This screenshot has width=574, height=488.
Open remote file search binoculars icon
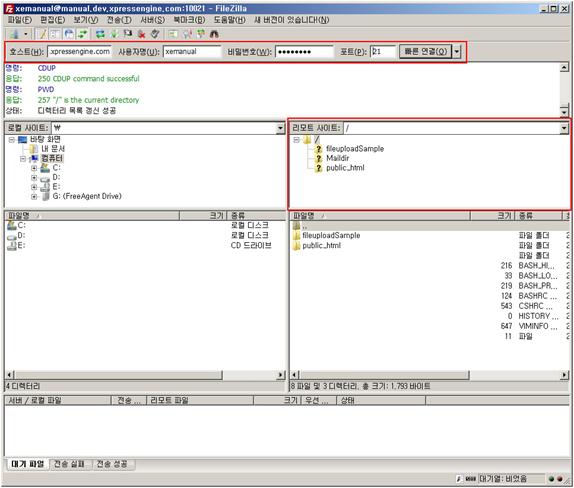[x=215, y=34]
